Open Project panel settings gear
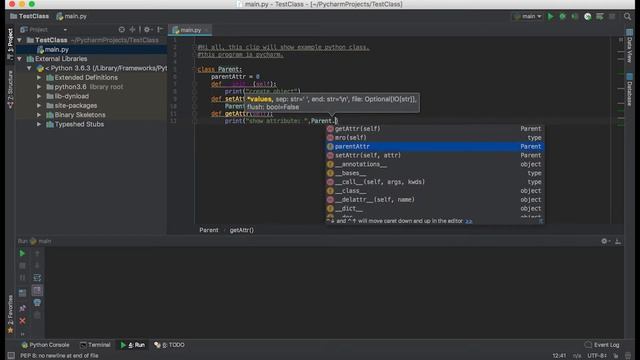Image resolution: width=640 pixels, height=360 pixels. coord(147,29)
